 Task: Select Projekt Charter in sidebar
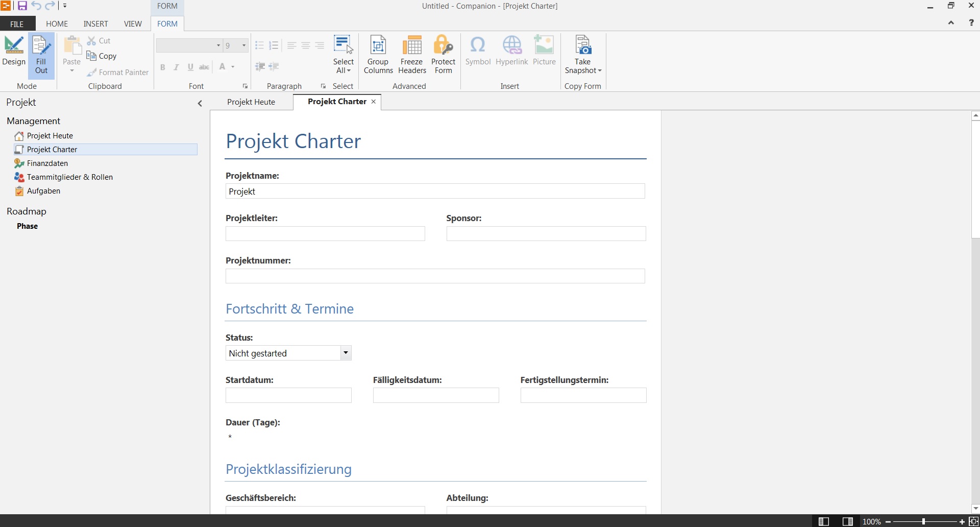(105, 150)
